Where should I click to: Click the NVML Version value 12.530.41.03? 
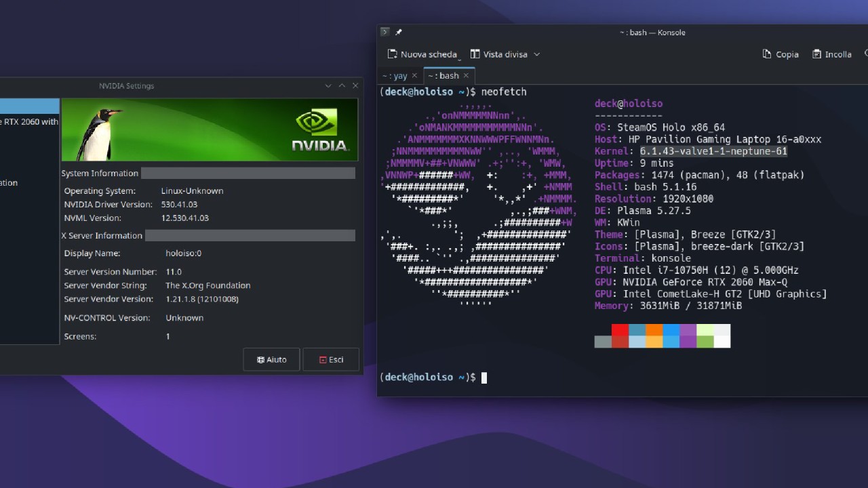pyautogui.click(x=184, y=218)
